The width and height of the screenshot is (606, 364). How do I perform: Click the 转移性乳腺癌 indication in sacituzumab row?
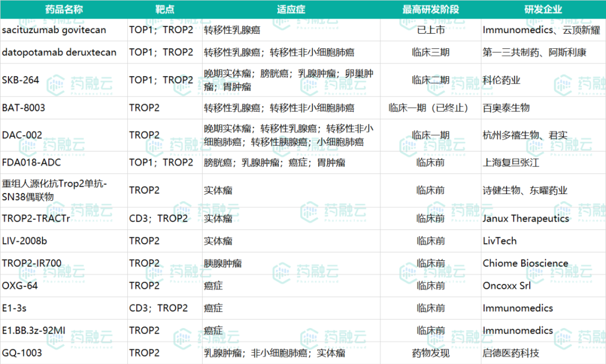click(x=291, y=30)
